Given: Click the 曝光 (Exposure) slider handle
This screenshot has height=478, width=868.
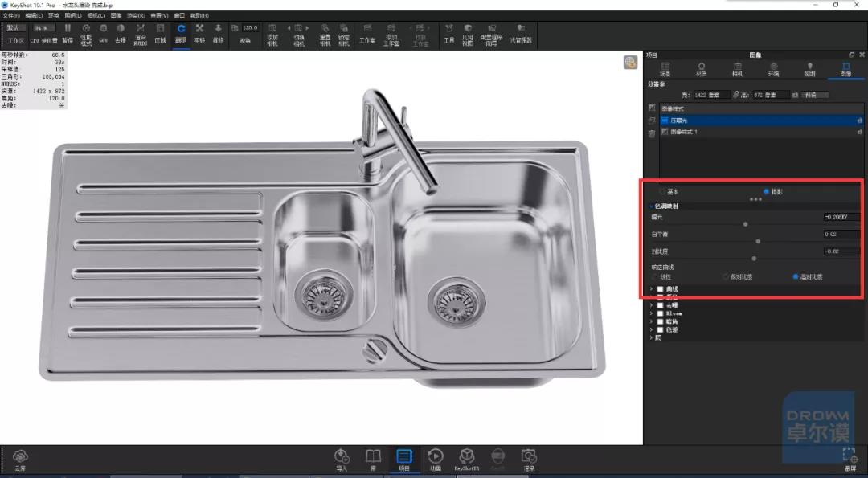Looking at the screenshot, I should (745, 225).
